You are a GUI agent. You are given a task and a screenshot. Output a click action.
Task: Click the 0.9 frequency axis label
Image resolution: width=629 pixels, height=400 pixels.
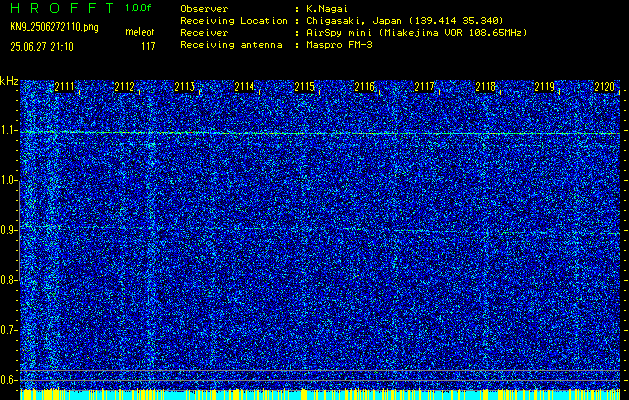coord(8,230)
